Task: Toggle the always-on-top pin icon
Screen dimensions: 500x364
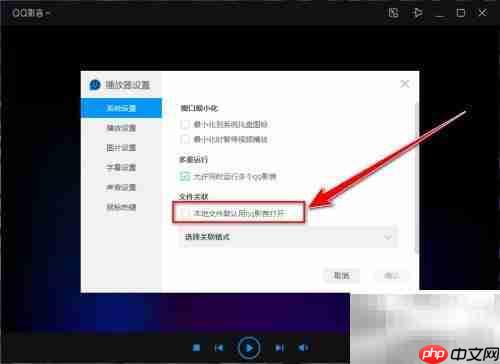Action: click(x=417, y=13)
